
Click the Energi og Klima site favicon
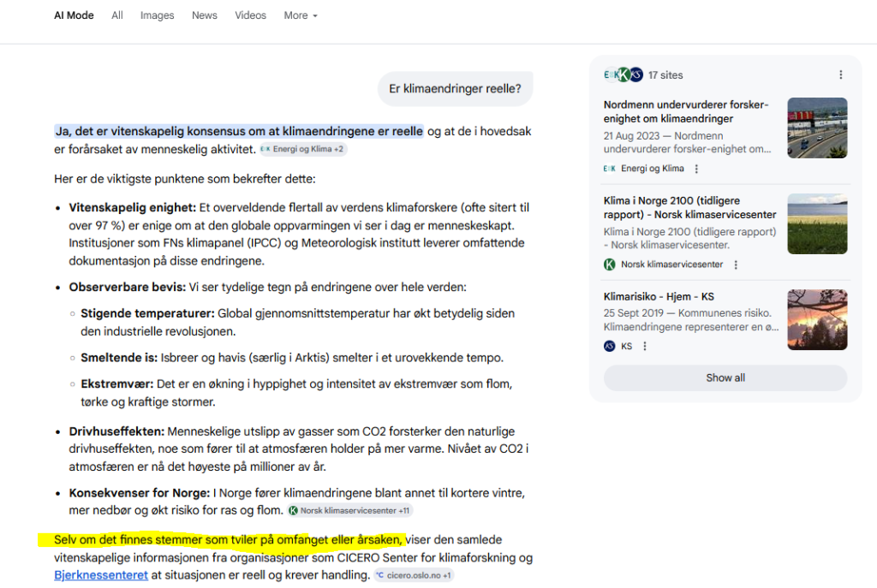click(610, 169)
